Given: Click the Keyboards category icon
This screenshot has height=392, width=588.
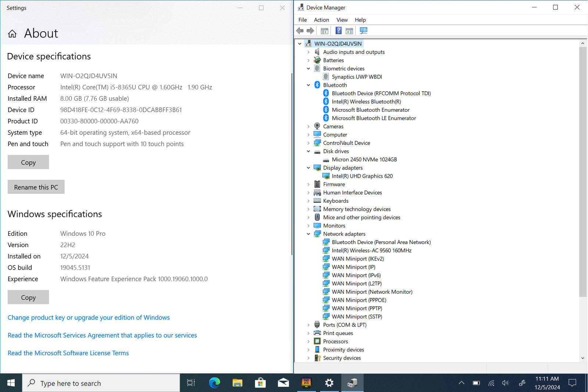Looking at the screenshot, I should click(317, 201).
